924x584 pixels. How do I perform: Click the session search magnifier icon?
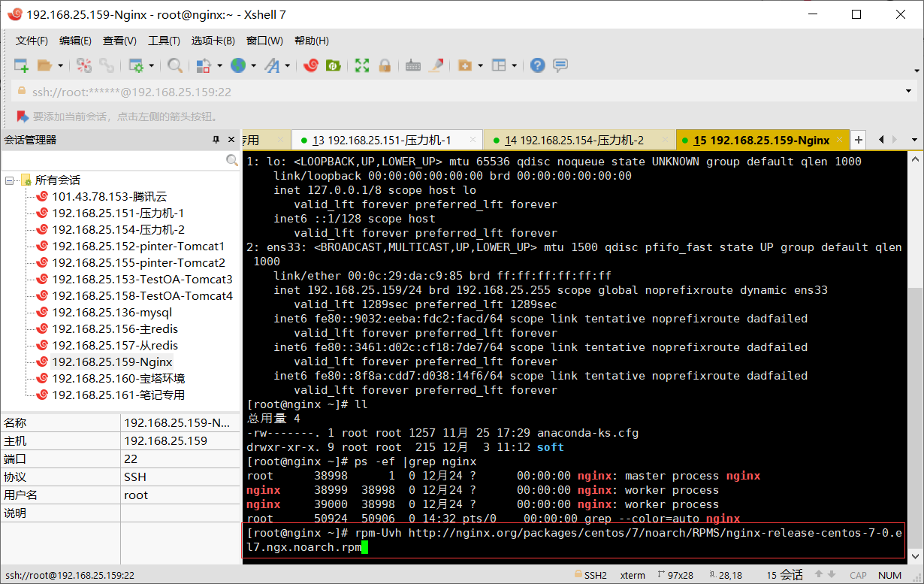pyautogui.click(x=232, y=160)
